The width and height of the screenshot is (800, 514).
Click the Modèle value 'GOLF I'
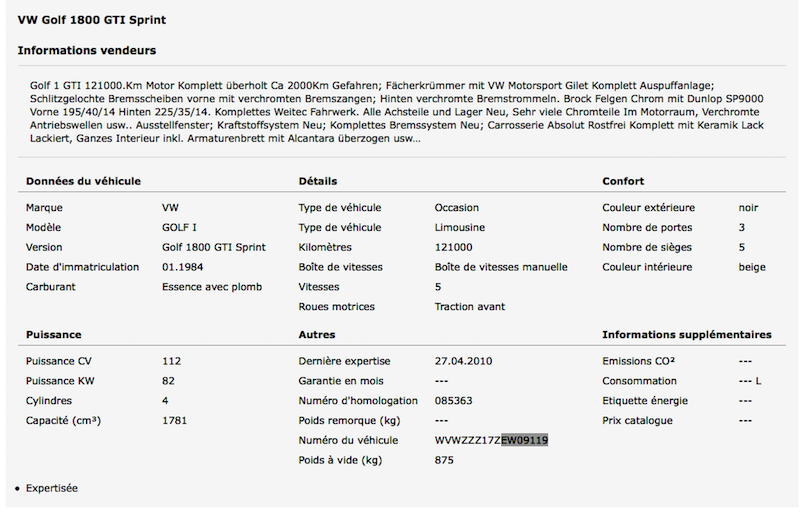coord(179,228)
